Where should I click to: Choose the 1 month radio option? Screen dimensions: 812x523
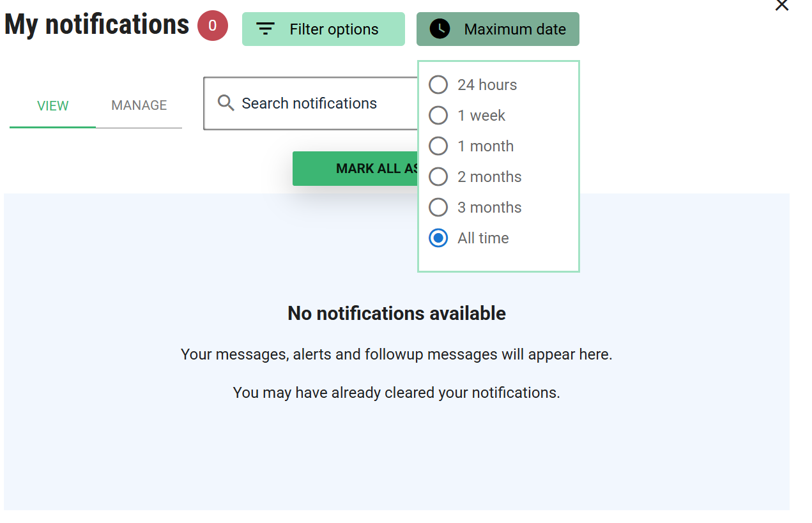[x=438, y=146]
